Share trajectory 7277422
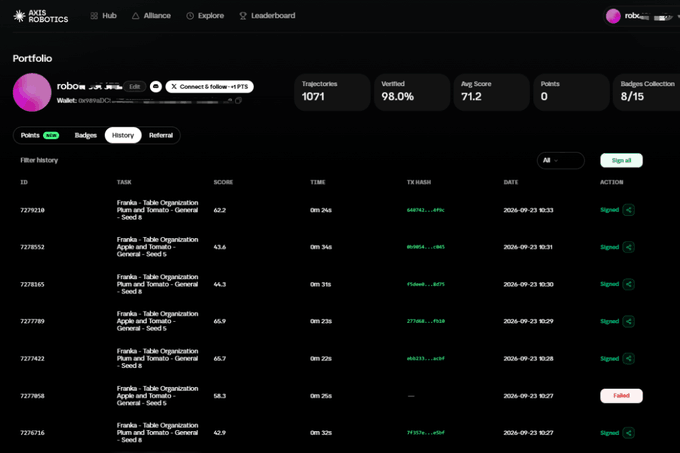The image size is (680, 453). [x=628, y=358]
